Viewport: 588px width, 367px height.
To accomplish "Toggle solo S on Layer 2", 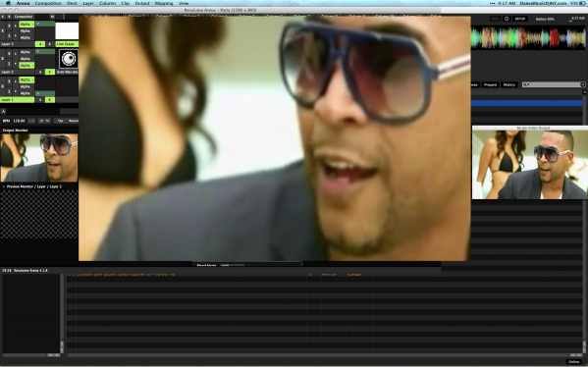I will point(9,64).
